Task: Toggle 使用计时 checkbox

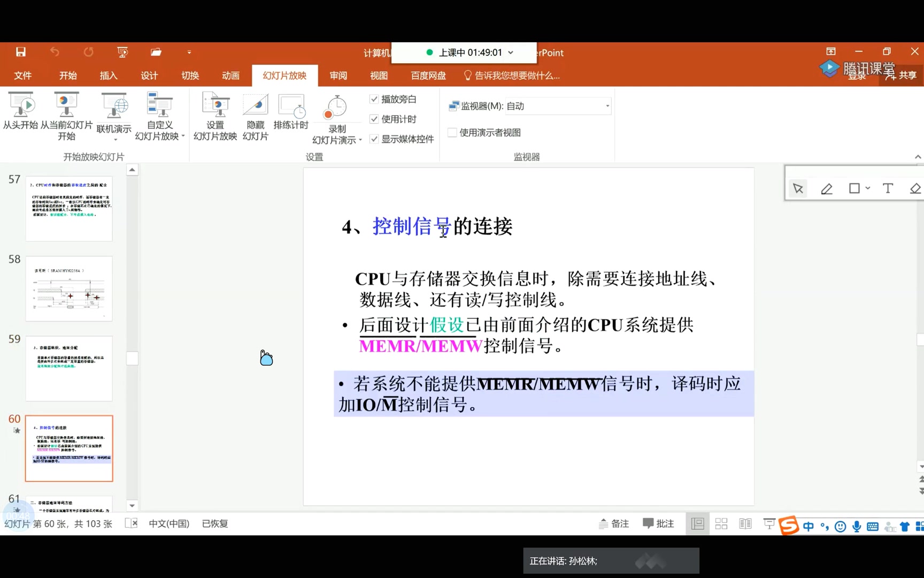Action: [374, 119]
